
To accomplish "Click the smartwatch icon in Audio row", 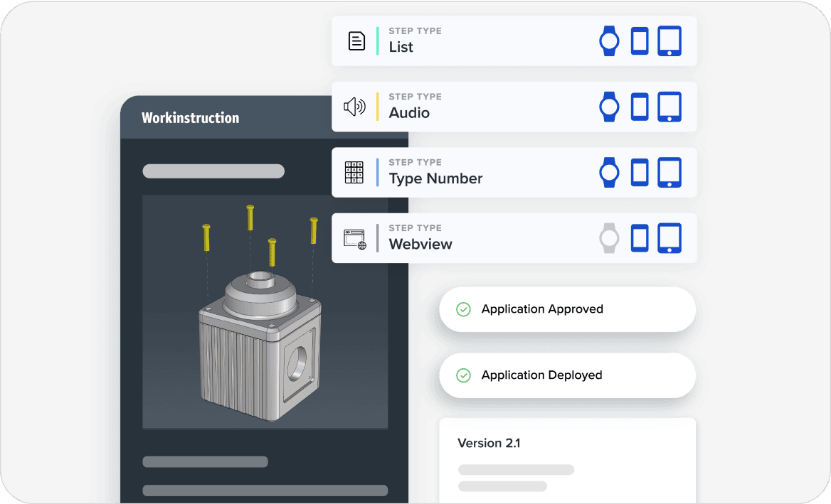I will pos(609,107).
